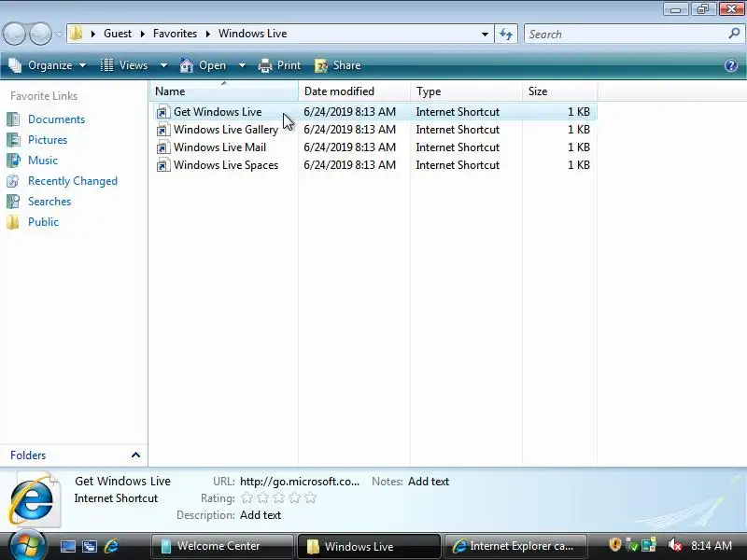
Task: Click the Back navigation arrow button
Action: coord(14,35)
